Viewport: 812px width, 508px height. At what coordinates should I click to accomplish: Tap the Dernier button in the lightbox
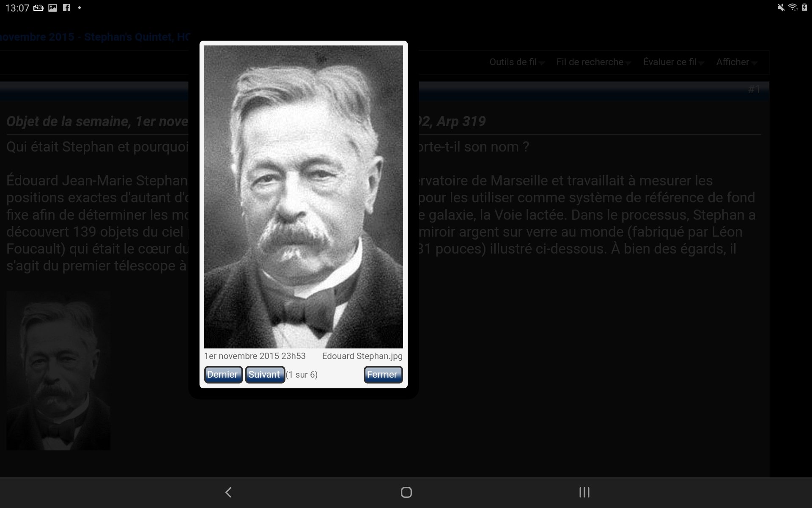223,375
